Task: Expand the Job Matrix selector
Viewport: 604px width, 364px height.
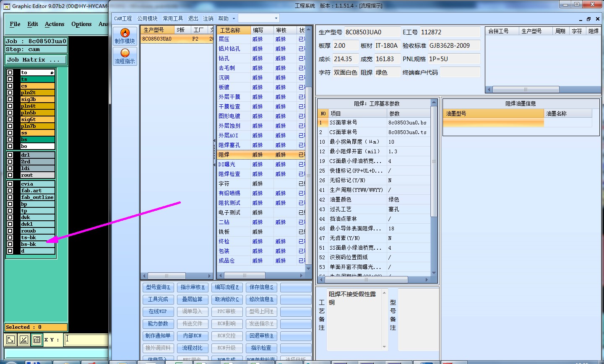Action: tap(36, 60)
